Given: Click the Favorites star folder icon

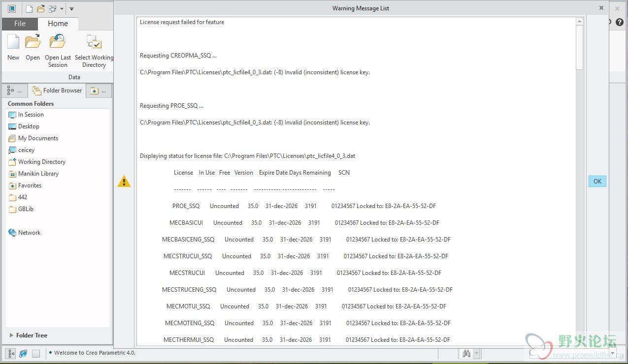Looking at the screenshot, I should (x=12, y=185).
